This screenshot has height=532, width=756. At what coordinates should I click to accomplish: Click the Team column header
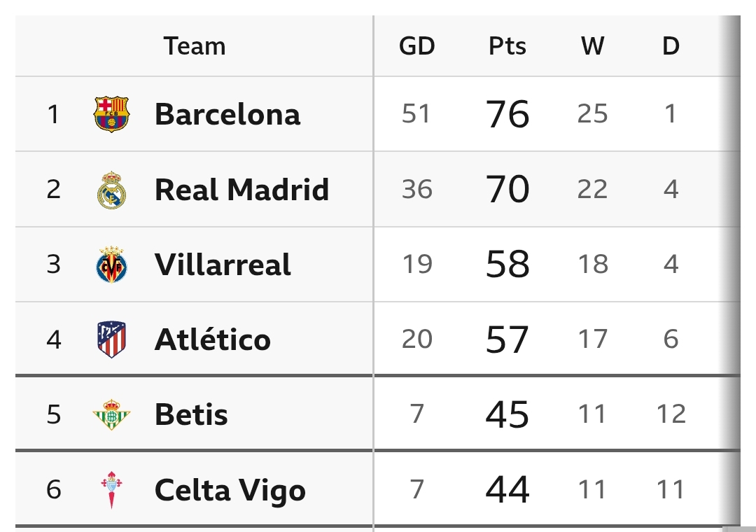(195, 46)
